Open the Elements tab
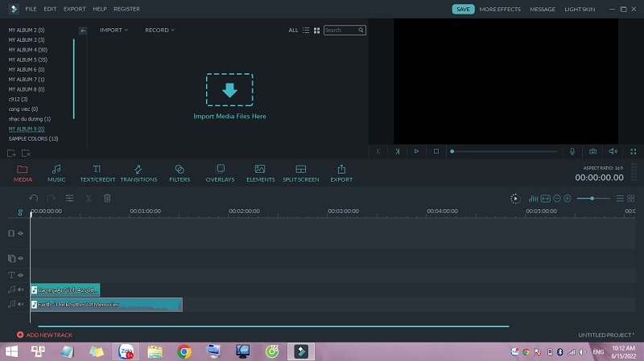The width and height of the screenshot is (644, 361). click(260, 173)
